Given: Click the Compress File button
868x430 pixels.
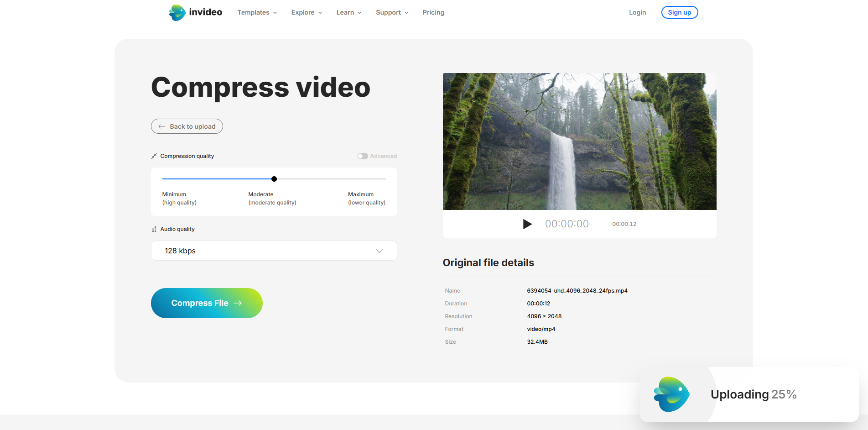Looking at the screenshot, I should coord(206,303).
